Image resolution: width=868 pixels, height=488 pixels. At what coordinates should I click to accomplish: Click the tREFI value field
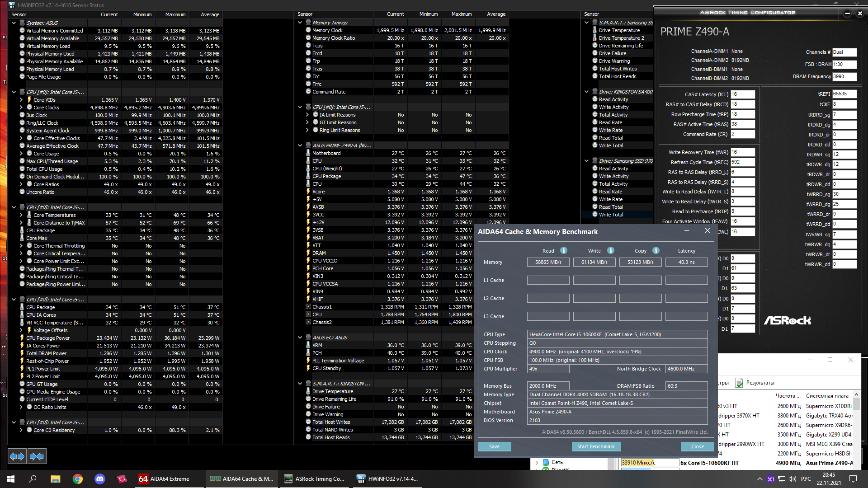click(844, 94)
